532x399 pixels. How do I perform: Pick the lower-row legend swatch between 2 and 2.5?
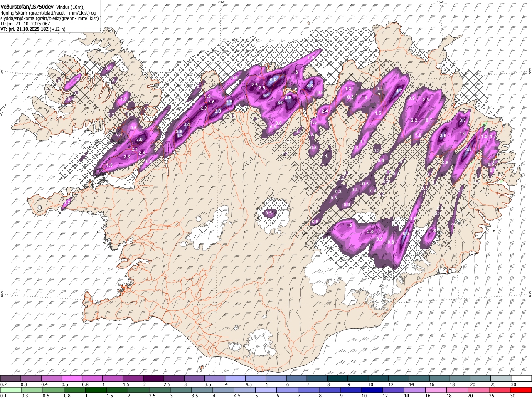click(x=138, y=390)
